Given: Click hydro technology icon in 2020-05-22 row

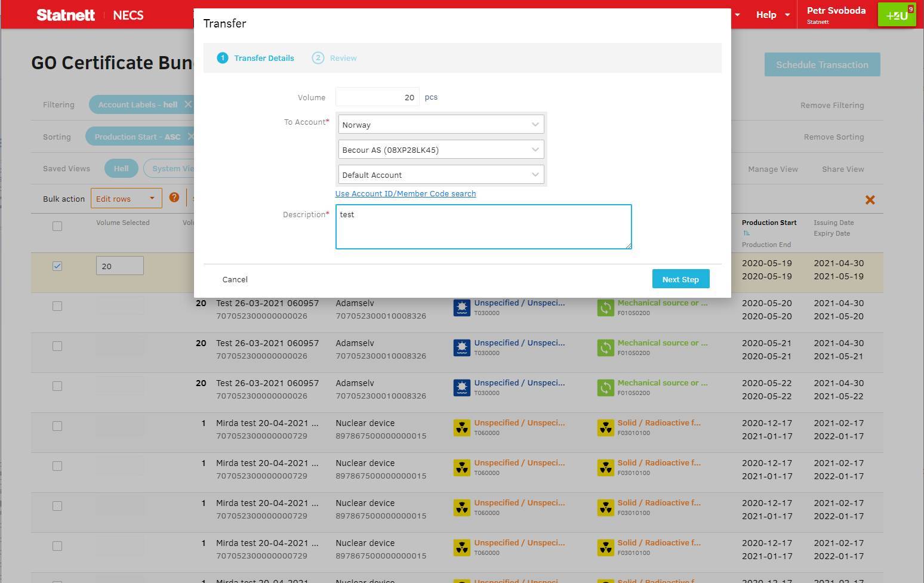Looking at the screenshot, I should [x=462, y=388].
